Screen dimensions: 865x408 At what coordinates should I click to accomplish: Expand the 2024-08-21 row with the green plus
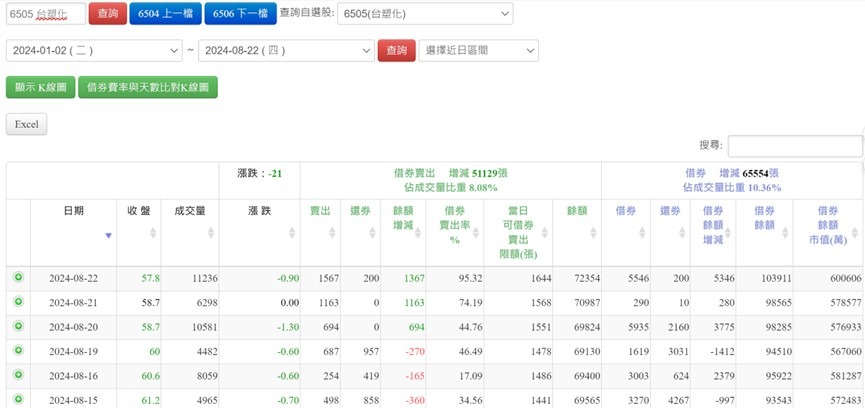click(x=18, y=301)
